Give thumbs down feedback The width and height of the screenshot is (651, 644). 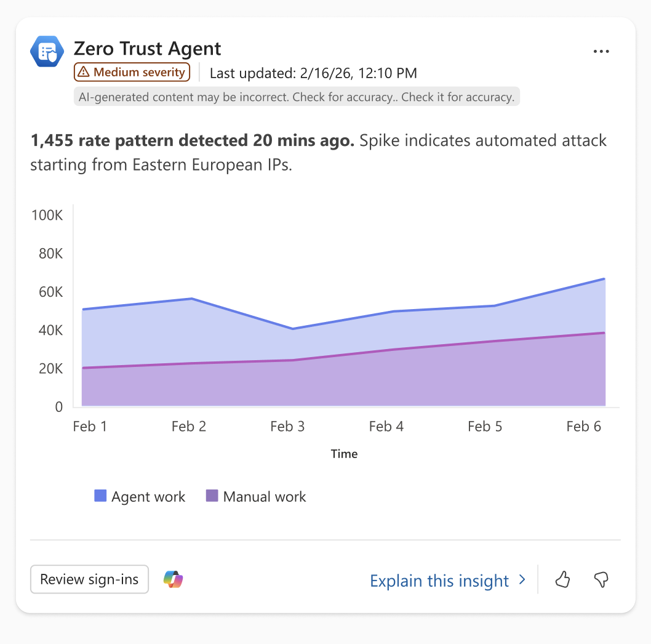601,579
